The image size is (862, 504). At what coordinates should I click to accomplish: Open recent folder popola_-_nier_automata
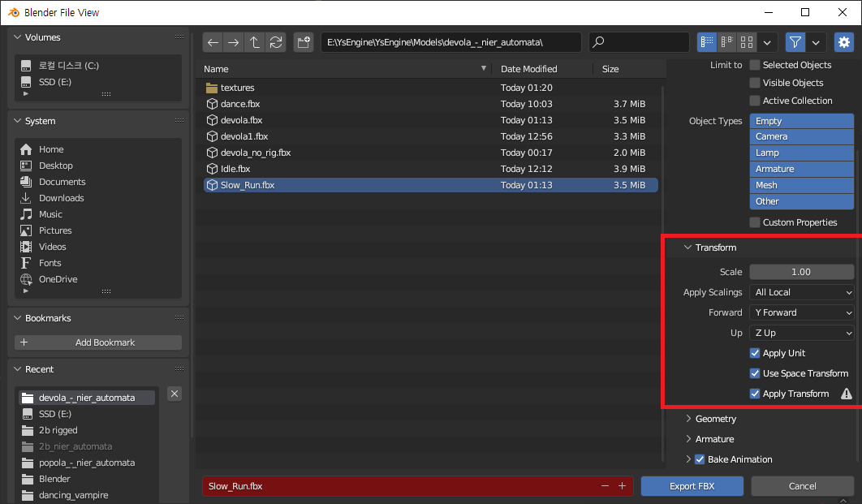(x=87, y=463)
